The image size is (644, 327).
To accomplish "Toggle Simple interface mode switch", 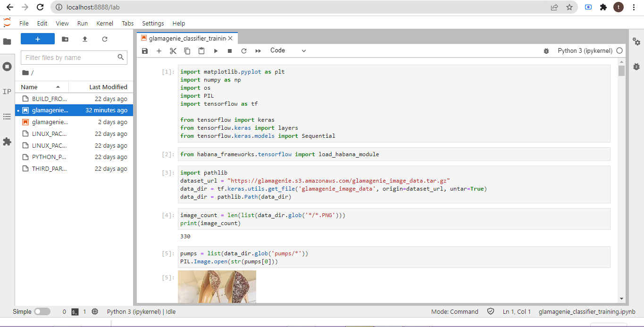I will 42,311.
